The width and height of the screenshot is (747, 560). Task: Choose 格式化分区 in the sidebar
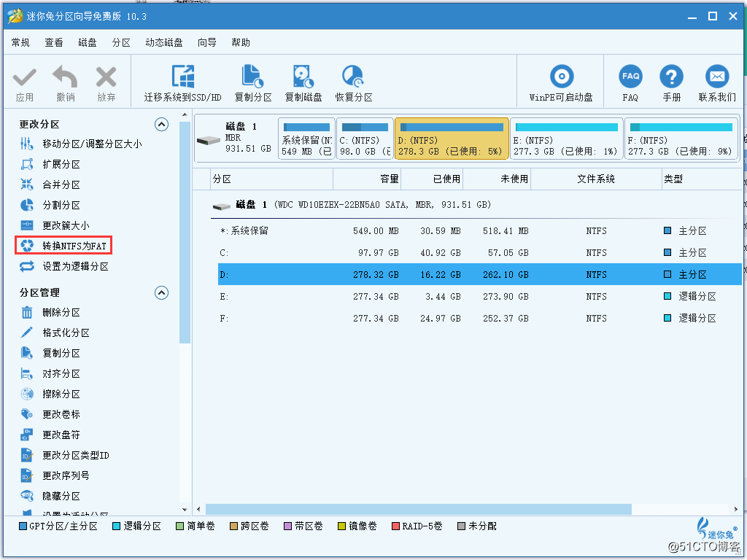(54, 332)
